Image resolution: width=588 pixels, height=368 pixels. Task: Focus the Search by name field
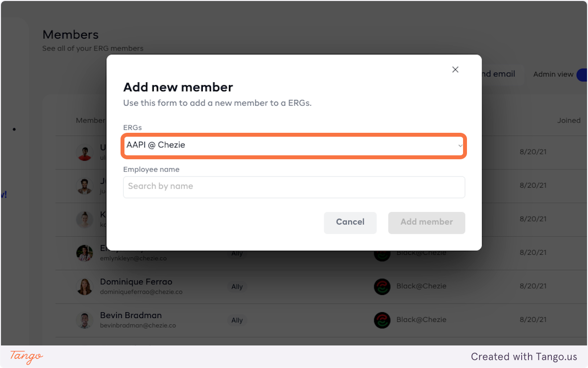tap(294, 187)
